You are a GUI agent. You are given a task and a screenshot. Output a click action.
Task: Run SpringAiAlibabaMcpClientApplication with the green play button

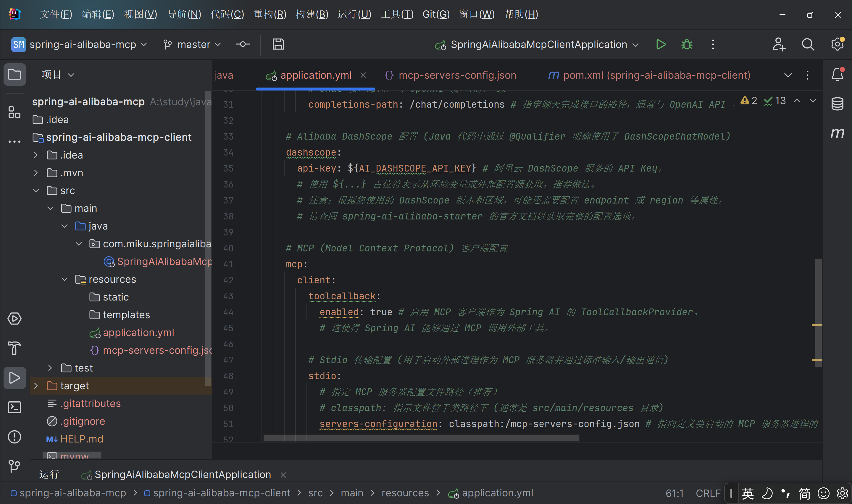tap(661, 44)
